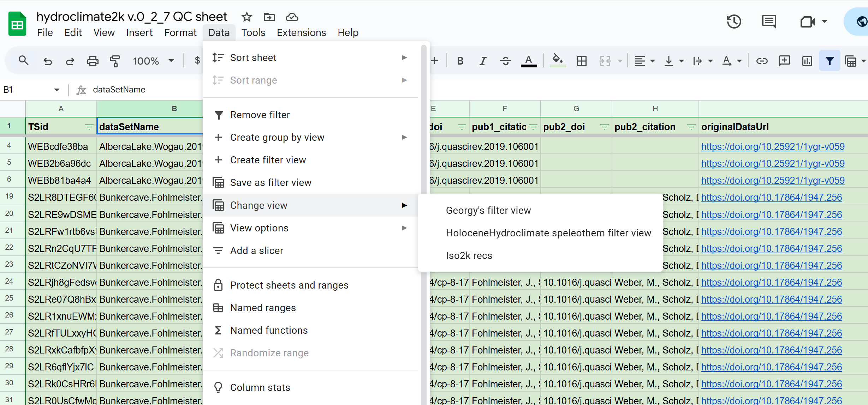Click the print icon in toolbar
868x405 pixels.
(93, 61)
